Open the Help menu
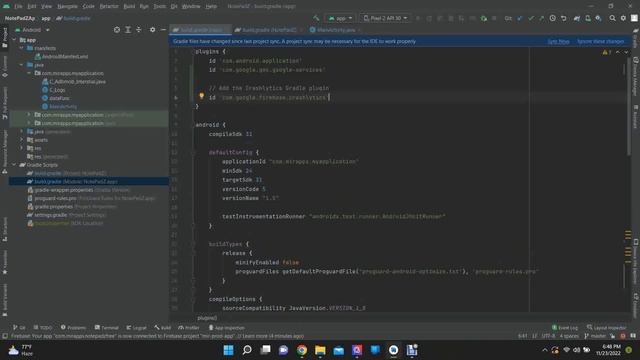This screenshot has width=640, height=360. [x=211, y=6]
